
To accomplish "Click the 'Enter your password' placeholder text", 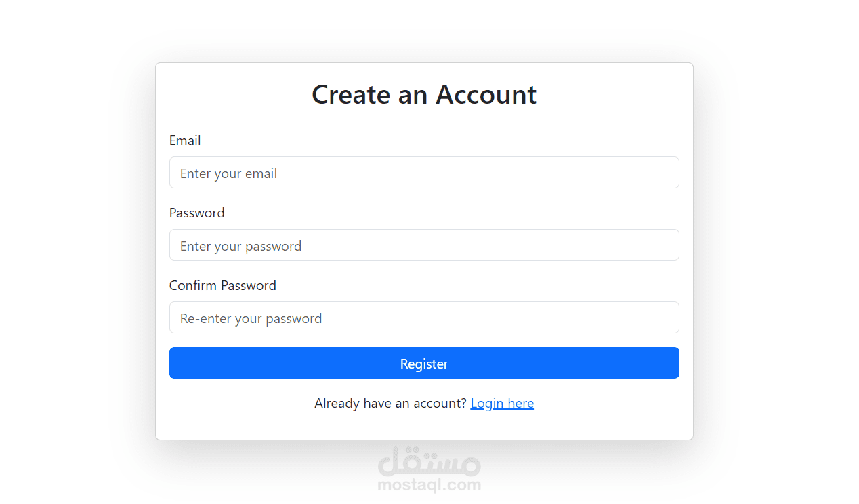I will coord(240,246).
